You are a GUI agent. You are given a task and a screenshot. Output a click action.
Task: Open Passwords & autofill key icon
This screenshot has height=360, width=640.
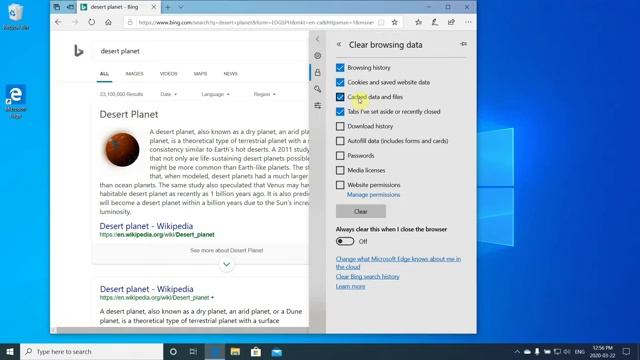pyautogui.click(x=318, y=89)
